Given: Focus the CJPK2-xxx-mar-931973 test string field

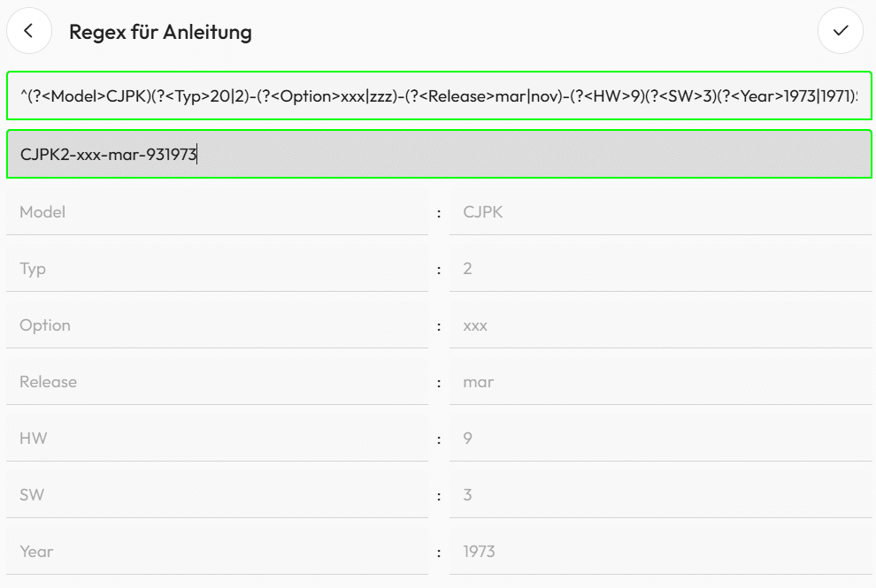Looking at the screenshot, I should click(x=439, y=154).
